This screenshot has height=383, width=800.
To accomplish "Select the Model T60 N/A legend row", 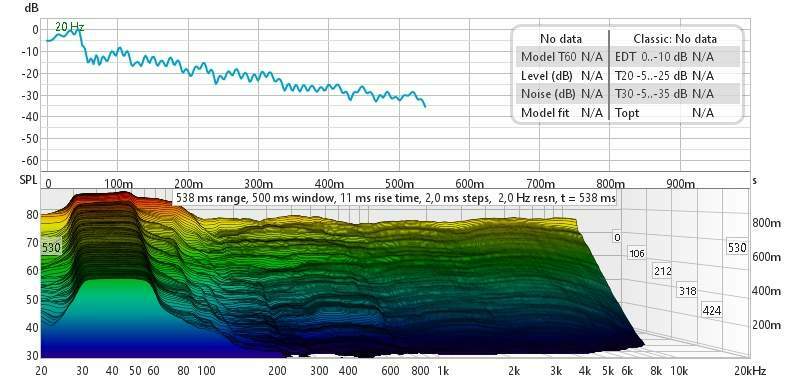I will tap(562, 57).
